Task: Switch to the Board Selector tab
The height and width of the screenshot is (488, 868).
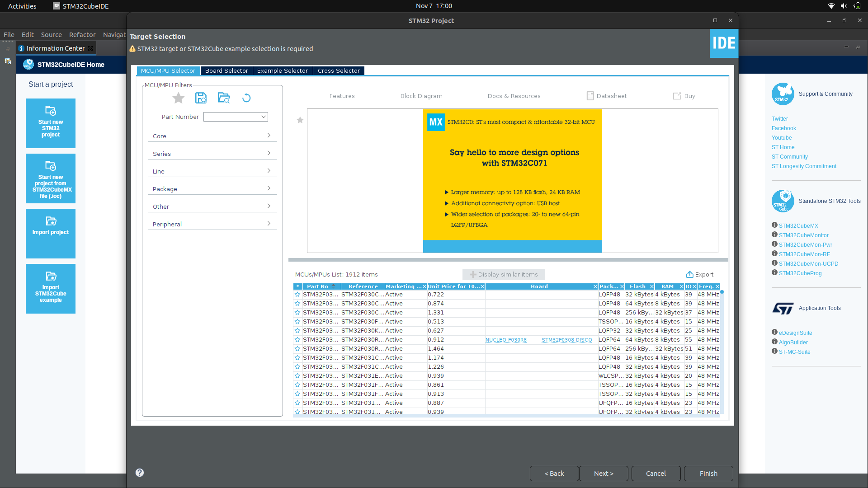Action: tap(227, 70)
